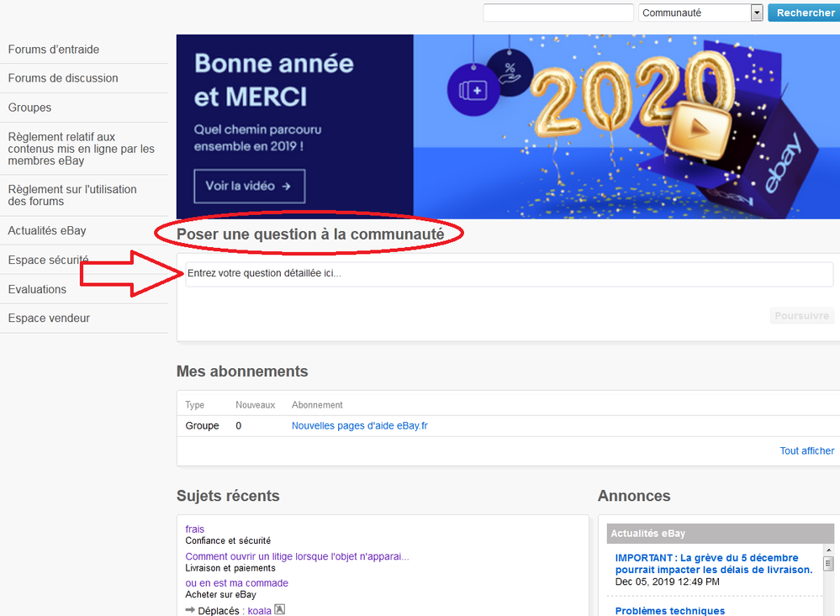Click the Annonces panel scrollbar thumb

point(828,564)
